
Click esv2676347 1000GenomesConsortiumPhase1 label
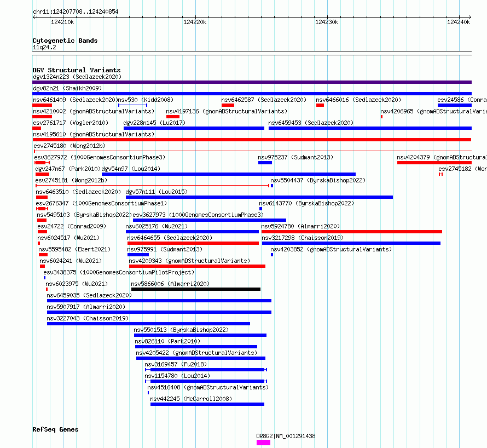pyautogui.click(x=101, y=203)
